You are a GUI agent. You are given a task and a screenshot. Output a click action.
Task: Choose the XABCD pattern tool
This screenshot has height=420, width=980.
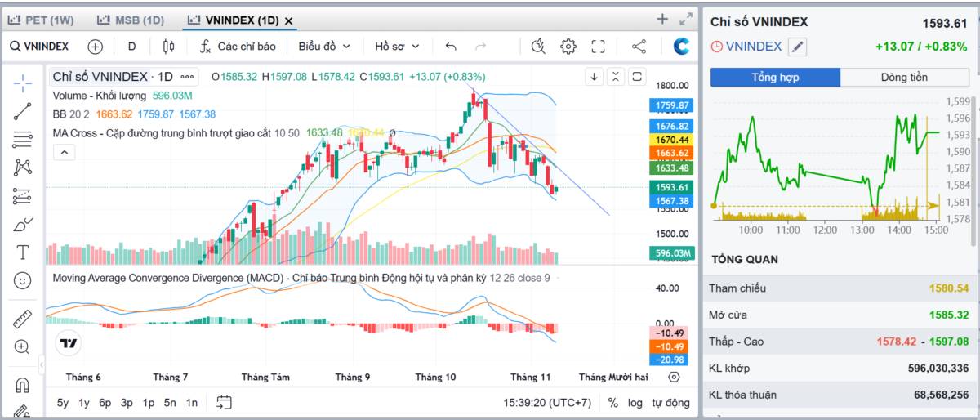(23, 168)
